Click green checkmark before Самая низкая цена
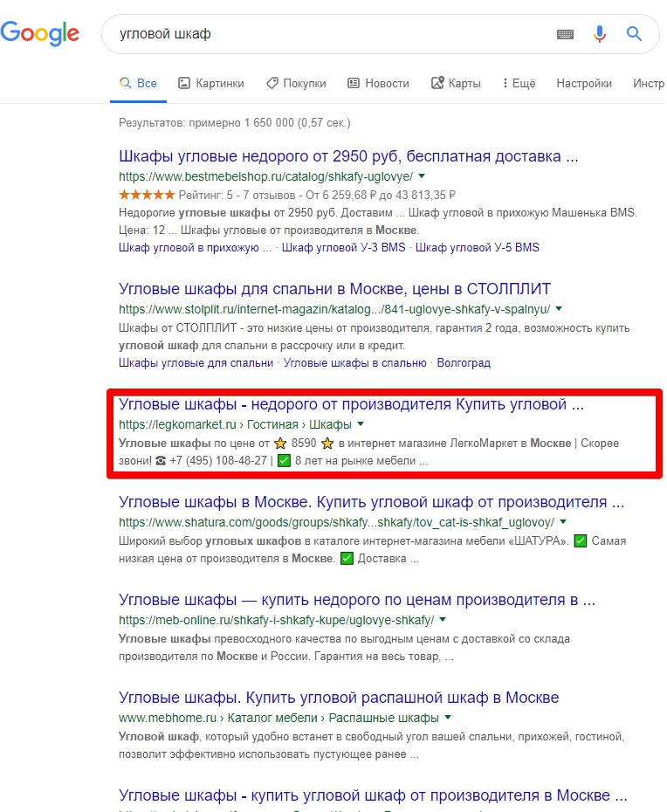667x812 pixels. click(581, 541)
